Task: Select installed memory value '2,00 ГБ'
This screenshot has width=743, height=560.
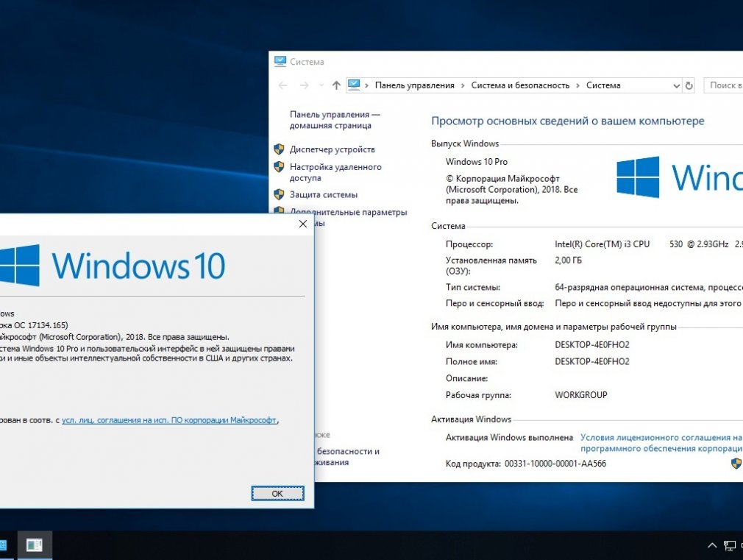Action: point(568,260)
